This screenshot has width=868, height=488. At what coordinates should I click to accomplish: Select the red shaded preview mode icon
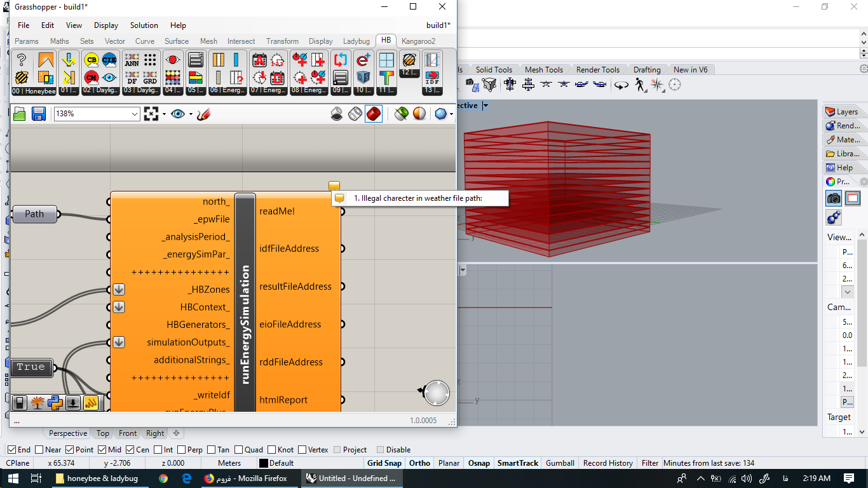[x=374, y=114]
